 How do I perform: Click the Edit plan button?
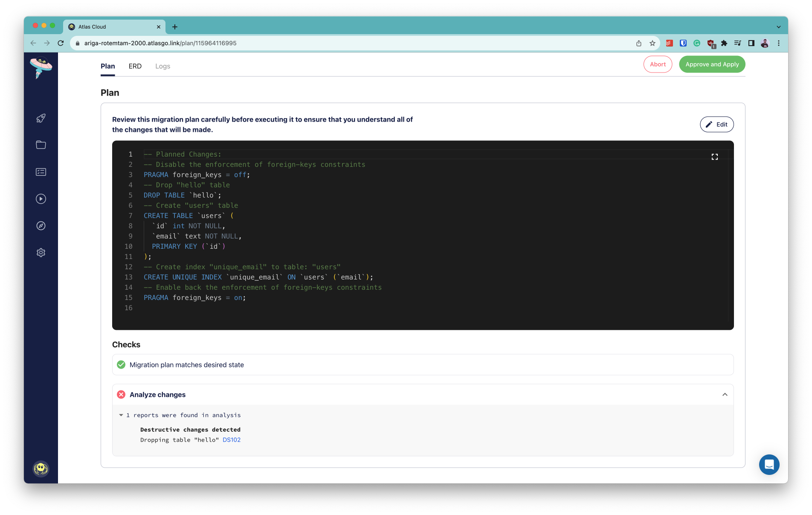716,125
